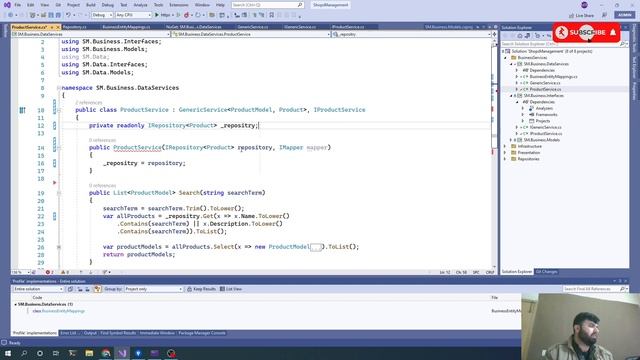
Task: Open the Debug menu
Action: pos(108,5)
